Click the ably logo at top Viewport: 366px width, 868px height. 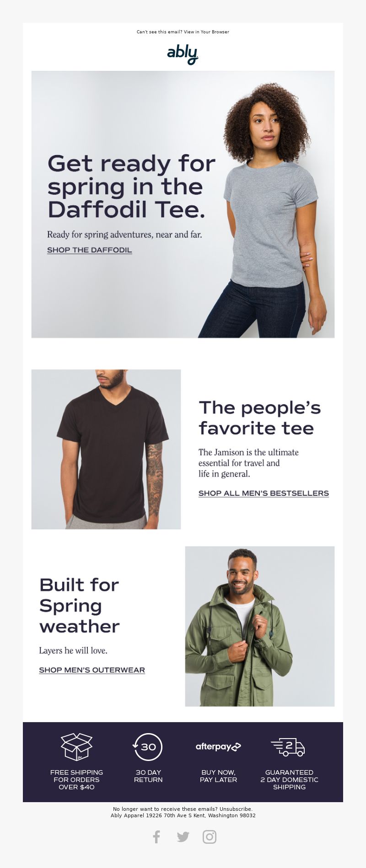pos(183,54)
